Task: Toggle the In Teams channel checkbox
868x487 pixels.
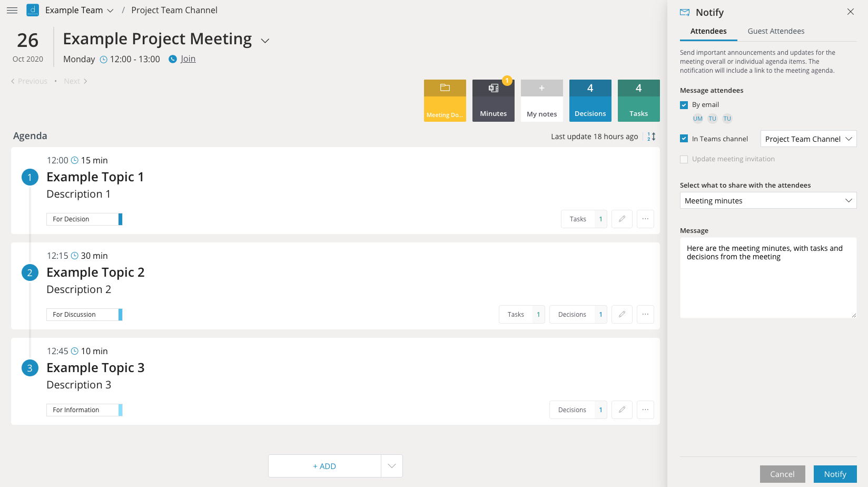Action: (x=684, y=139)
